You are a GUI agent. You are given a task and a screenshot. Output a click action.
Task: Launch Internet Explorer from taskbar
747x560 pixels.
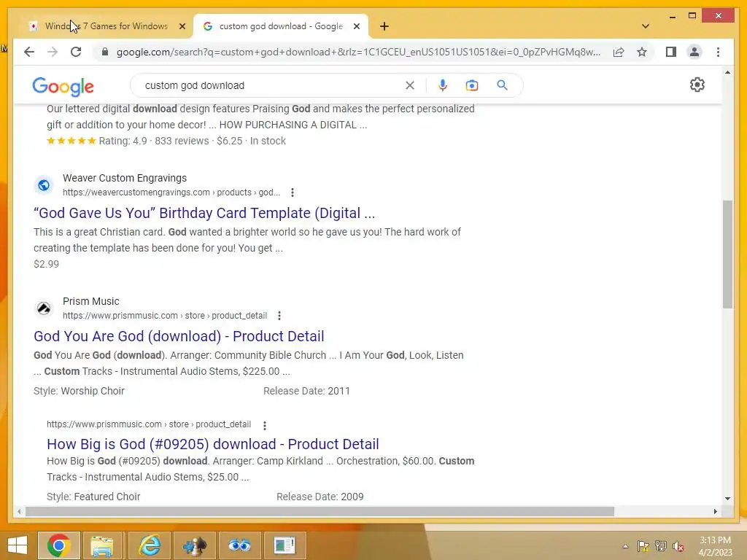(150, 545)
